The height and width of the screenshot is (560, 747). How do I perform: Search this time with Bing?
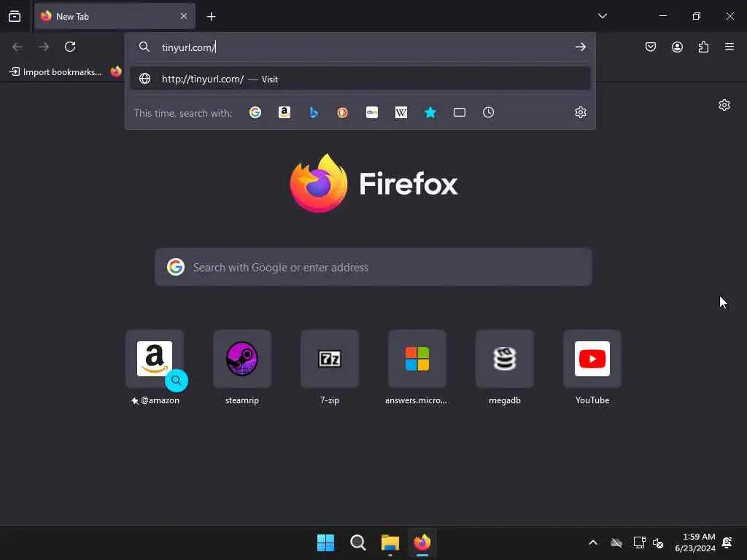click(x=314, y=112)
